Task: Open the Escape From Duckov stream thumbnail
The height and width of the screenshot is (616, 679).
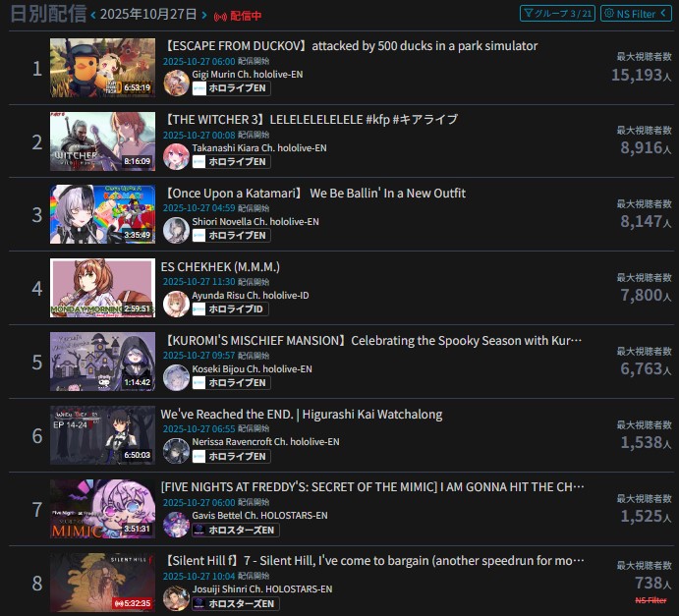Action: pos(102,68)
